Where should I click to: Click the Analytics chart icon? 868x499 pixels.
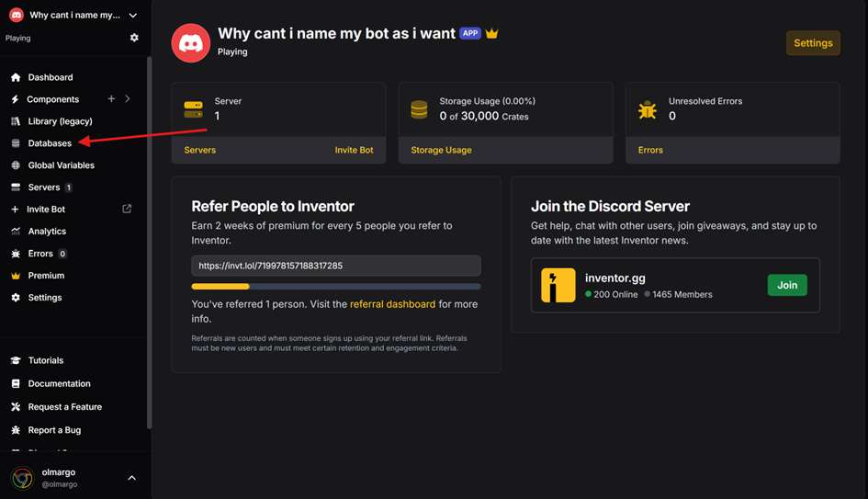tap(16, 232)
